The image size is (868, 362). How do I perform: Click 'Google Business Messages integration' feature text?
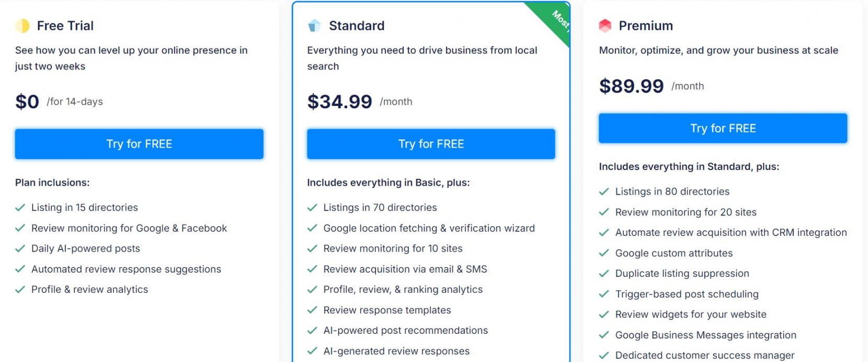[705, 335]
